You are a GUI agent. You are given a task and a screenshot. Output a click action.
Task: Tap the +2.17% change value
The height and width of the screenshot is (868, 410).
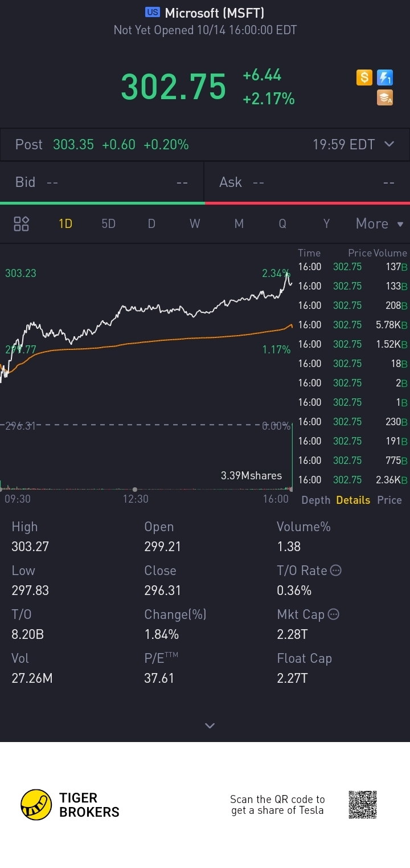click(269, 99)
